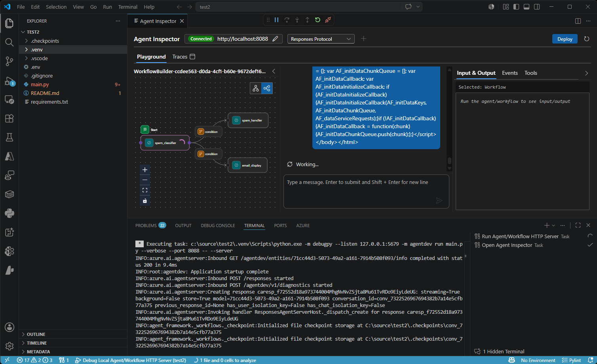Expand the TIMELINE section
This screenshot has width=597, height=364.
[x=73, y=343]
